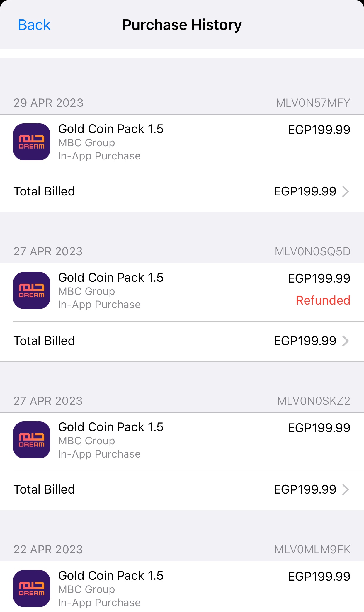
Task: Tap the Purchase History title
Action: 182,25
